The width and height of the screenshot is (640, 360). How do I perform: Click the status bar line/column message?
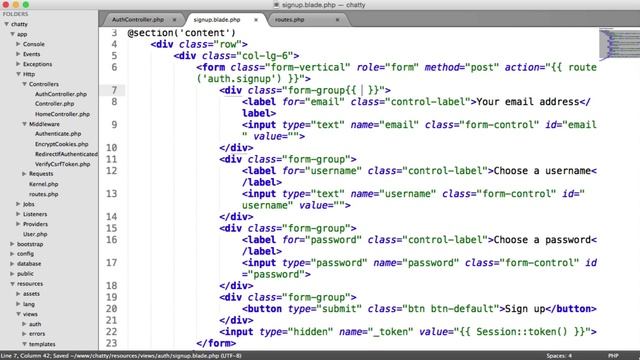pos(121,356)
